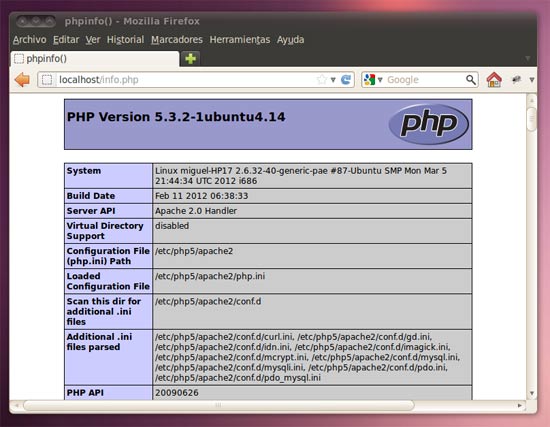
Task: Open the Marcadores menu
Action: click(177, 40)
